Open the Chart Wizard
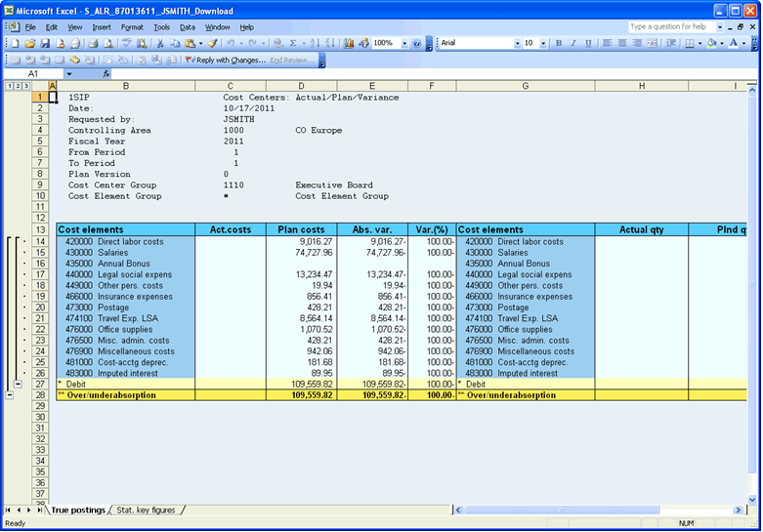This screenshot has width=763, height=532. [349, 44]
